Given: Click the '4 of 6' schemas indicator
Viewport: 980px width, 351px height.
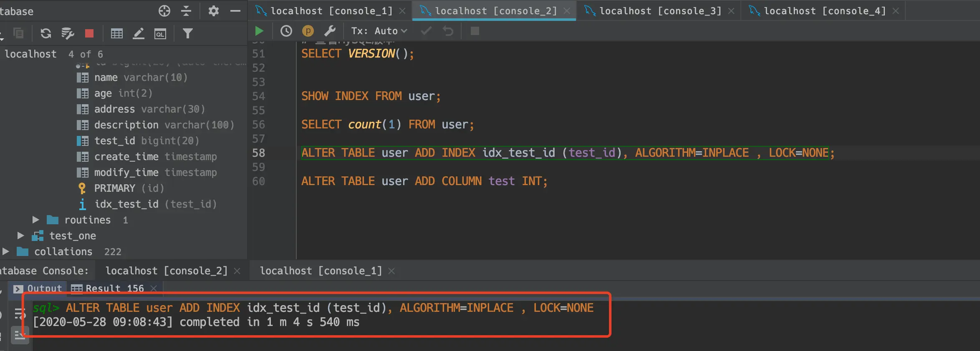Looking at the screenshot, I should click(x=86, y=54).
